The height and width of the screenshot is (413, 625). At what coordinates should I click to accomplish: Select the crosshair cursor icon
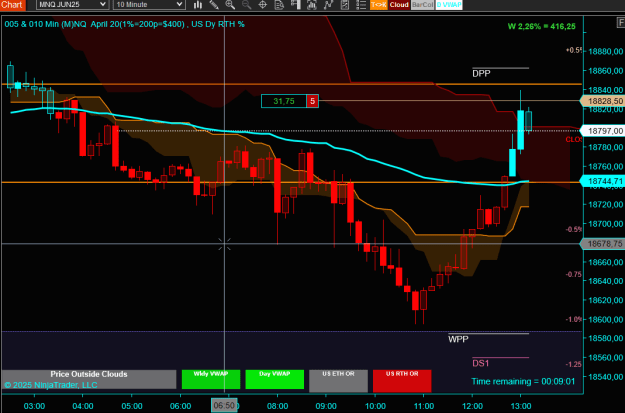click(x=263, y=4)
